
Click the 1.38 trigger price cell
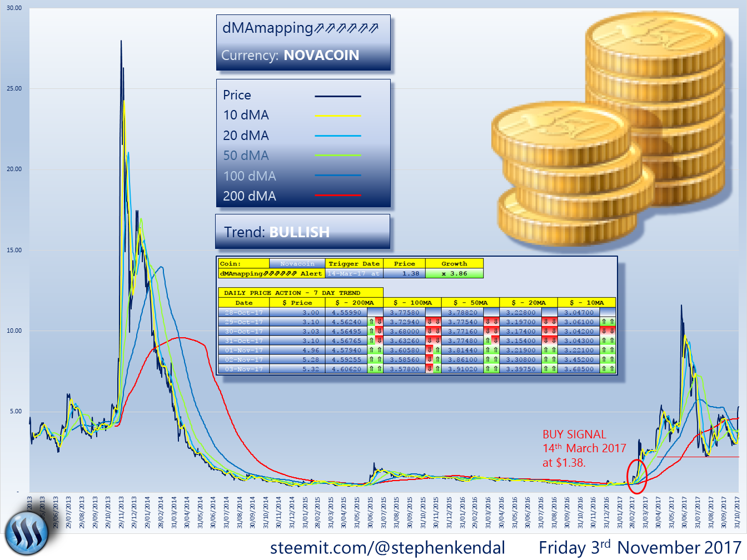click(x=404, y=273)
